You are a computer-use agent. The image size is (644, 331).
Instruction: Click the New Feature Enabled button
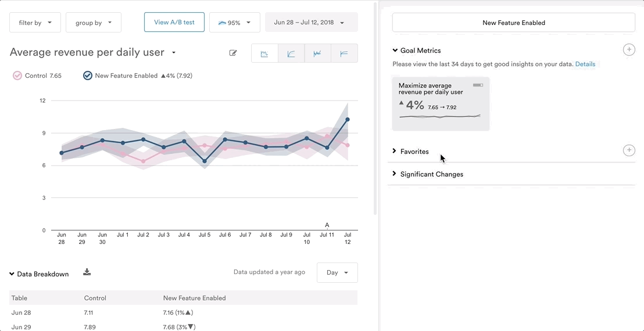[513, 23]
